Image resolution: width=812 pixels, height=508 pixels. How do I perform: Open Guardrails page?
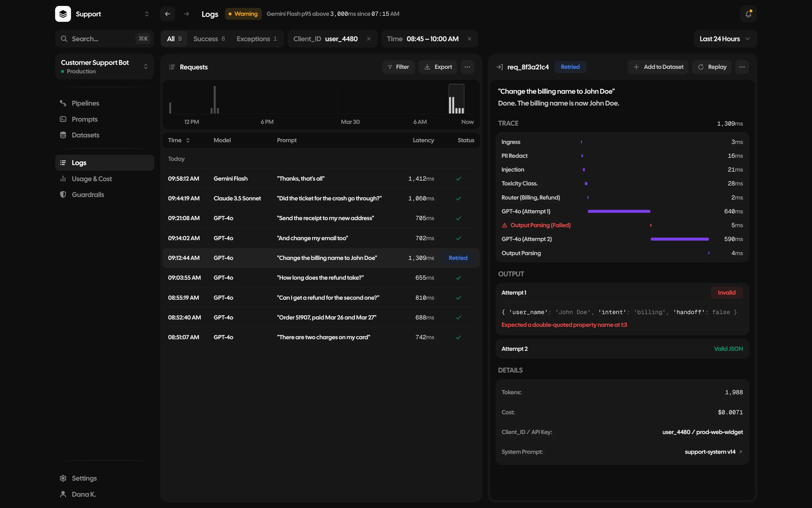(x=105, y=194)
